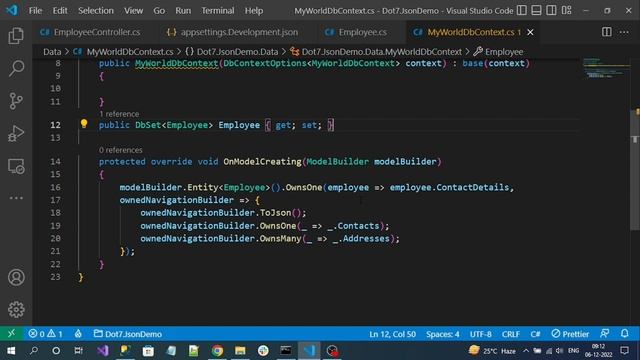
Task: Toggle the primary side bar layout icon
Action: tap(522, 10)
